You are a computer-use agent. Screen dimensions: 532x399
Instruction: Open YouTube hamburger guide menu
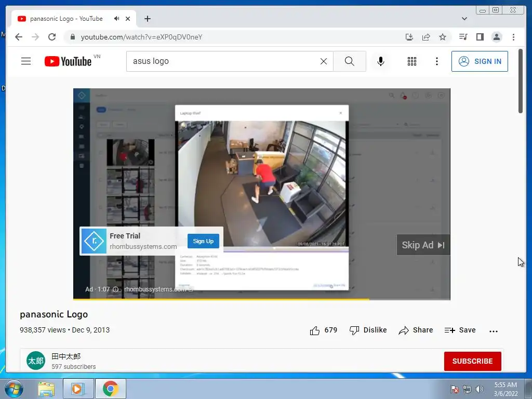26,61
